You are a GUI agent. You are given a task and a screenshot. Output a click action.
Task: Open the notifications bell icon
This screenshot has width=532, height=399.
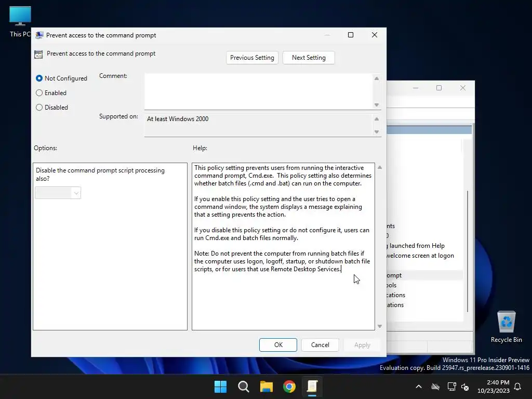(518, 387)
